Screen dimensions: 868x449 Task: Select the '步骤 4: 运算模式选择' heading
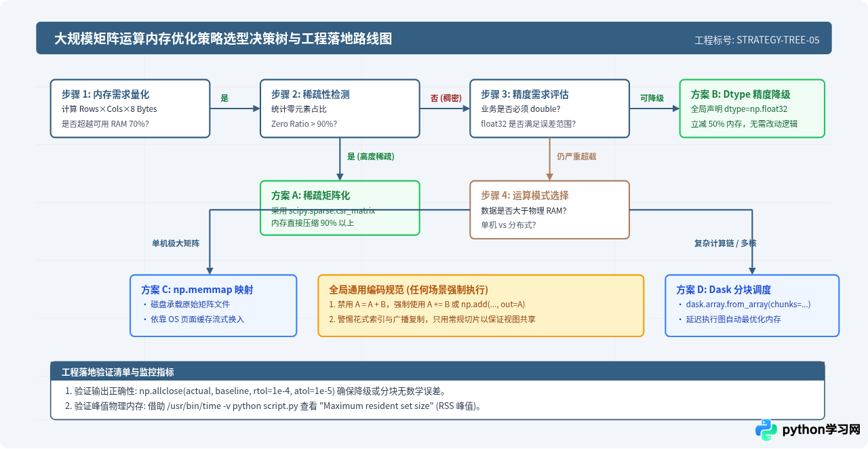tap(525, 195)
